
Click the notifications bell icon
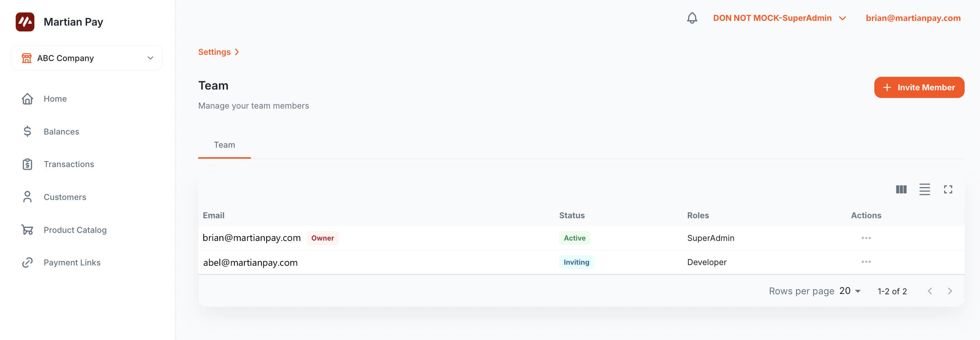(x=691, y=18)
